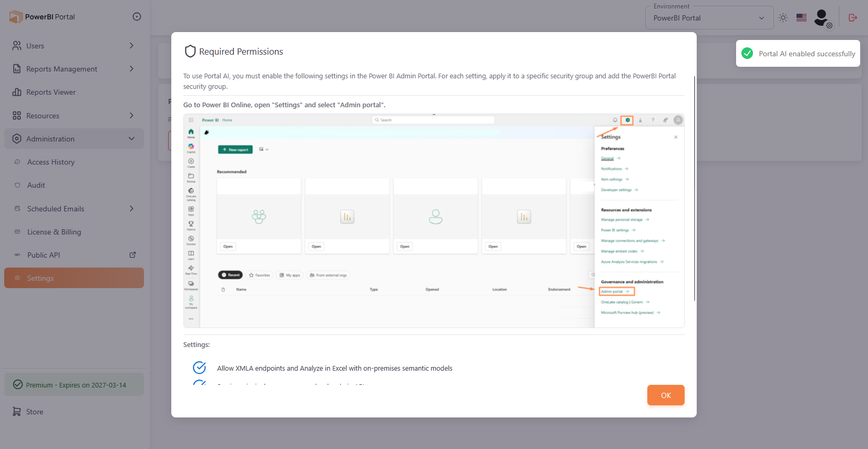Click the Admin portal screenshot thumbnail

coord(434,221)
